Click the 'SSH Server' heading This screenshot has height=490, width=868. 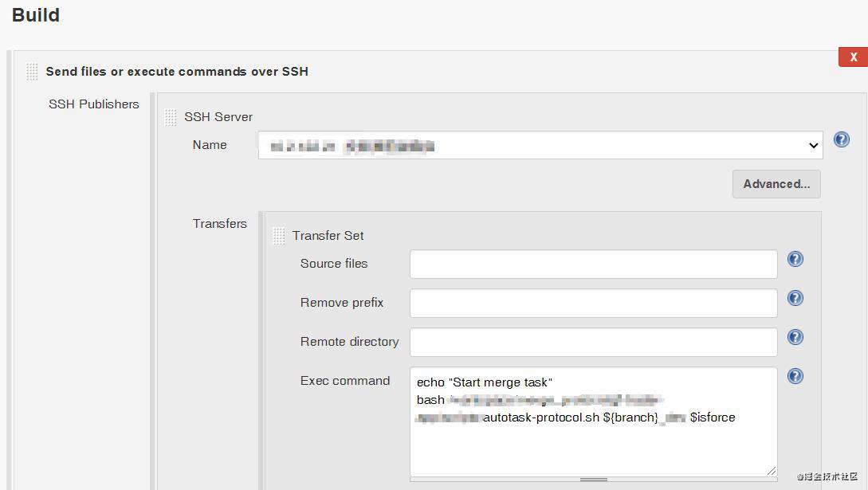pyautogui.click(x=218, y=117)
